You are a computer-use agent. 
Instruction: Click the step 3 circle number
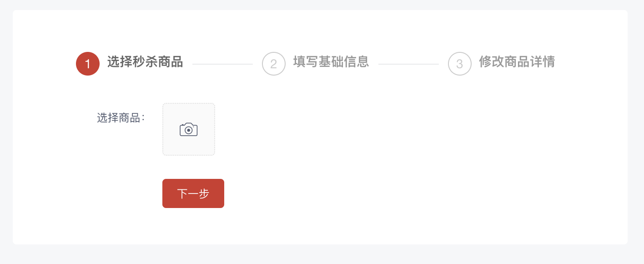(460, 64)
